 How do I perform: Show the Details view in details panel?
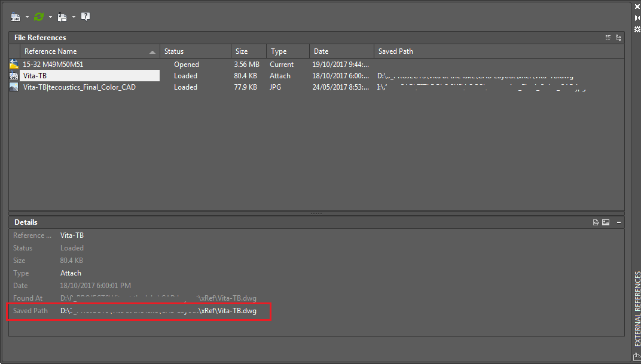[596, 222]
